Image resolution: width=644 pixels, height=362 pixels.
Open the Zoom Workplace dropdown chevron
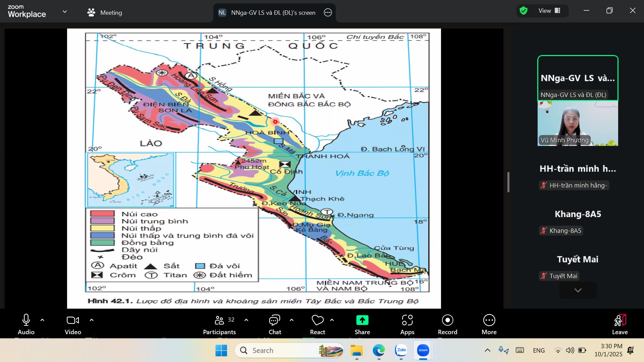(65, 12)
